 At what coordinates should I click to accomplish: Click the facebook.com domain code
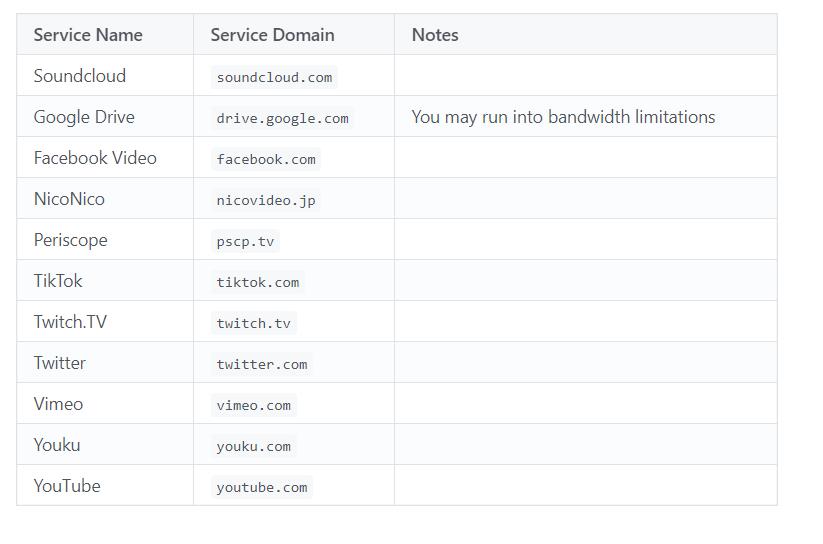coord(266,159)
